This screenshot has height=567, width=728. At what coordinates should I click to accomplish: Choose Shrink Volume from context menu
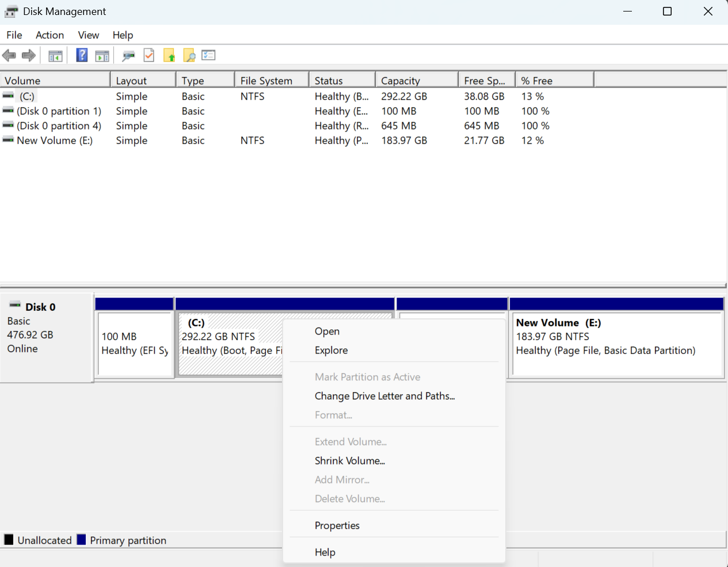click(x=349, y=461)
